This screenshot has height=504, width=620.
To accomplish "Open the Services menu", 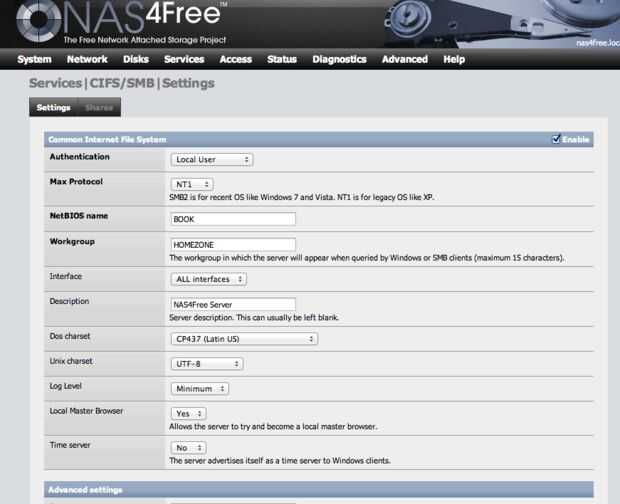I will (x=184, y=59).
